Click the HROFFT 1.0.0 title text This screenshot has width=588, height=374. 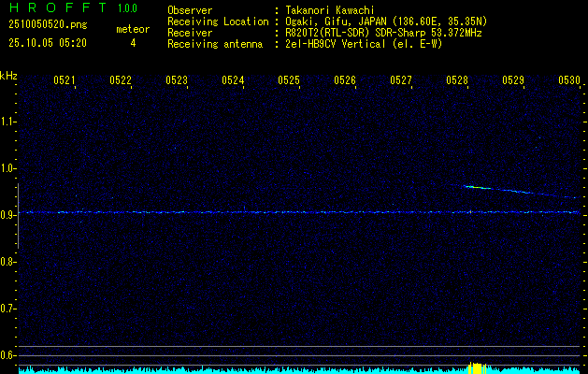pos(73,7)
